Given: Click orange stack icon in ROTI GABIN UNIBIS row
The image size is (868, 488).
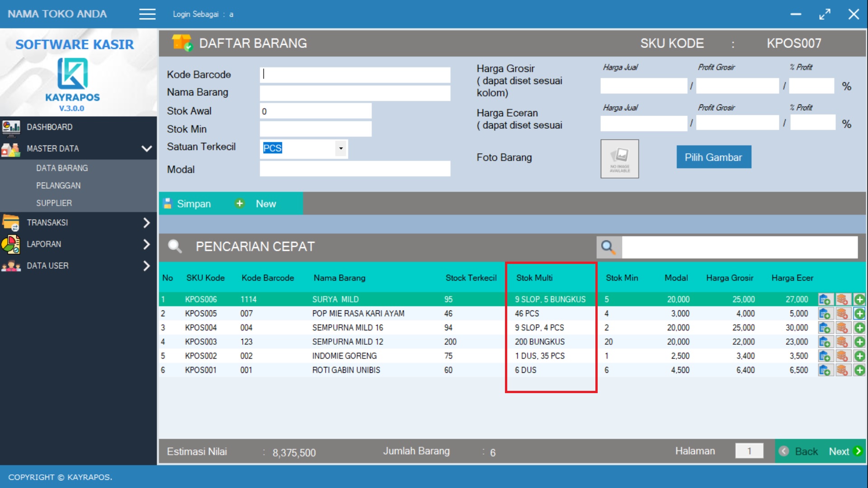Looking at the screenshot, I should tap(842, 370).
